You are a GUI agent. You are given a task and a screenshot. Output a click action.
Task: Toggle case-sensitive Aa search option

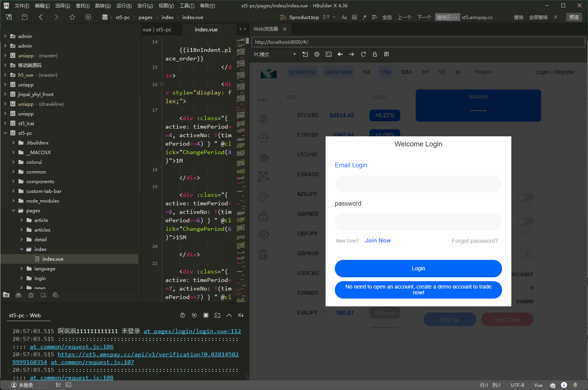(344, 17)
